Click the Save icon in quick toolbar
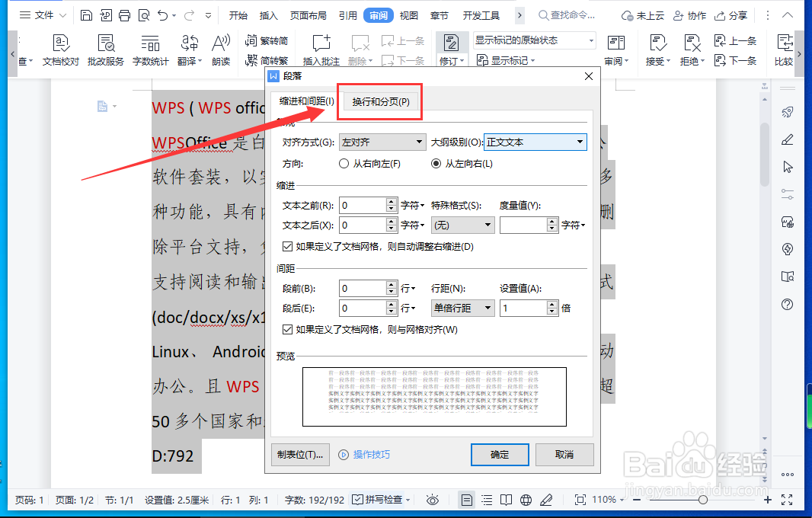The height and width of the screenshot is (518, 812). coord(87,15)
